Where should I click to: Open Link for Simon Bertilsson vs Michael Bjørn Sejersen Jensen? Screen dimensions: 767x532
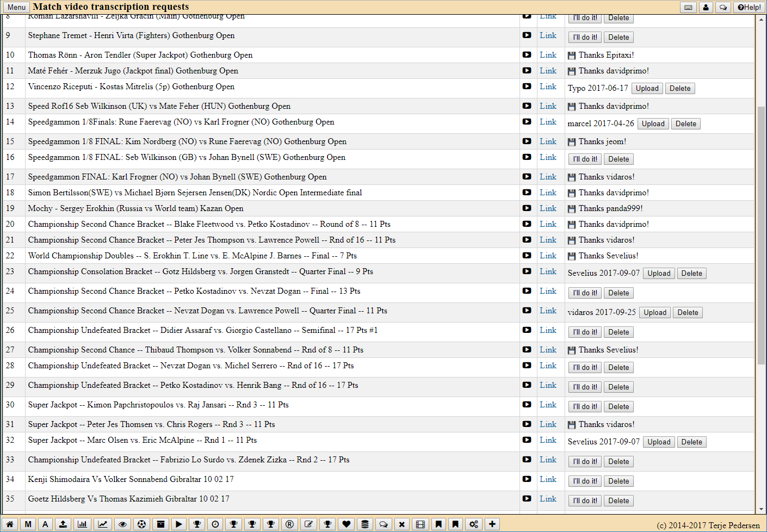point(548,193)
